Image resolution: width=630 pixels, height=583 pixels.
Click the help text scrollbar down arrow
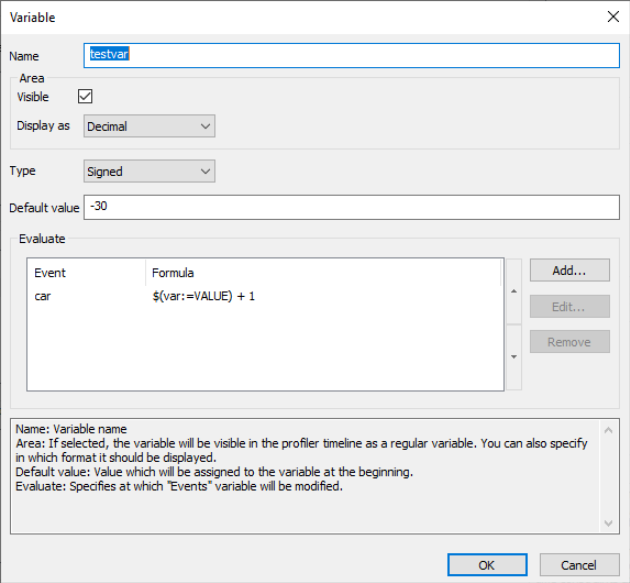610,523
